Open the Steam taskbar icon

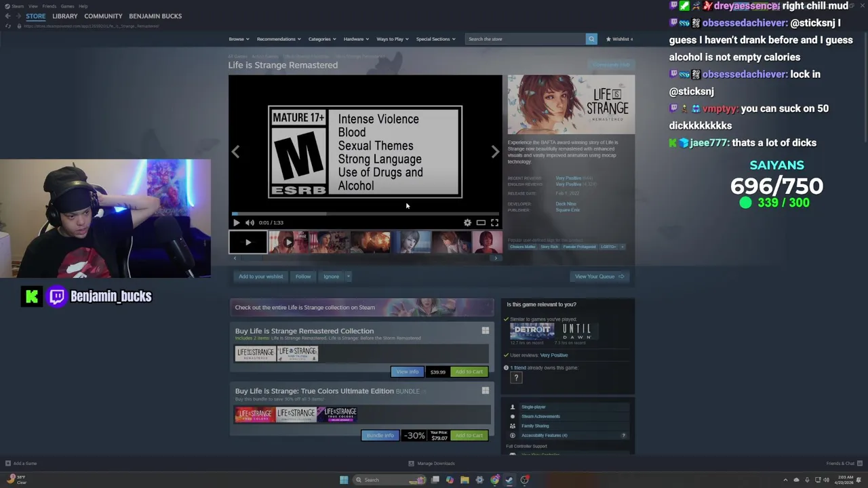[509, 480]
